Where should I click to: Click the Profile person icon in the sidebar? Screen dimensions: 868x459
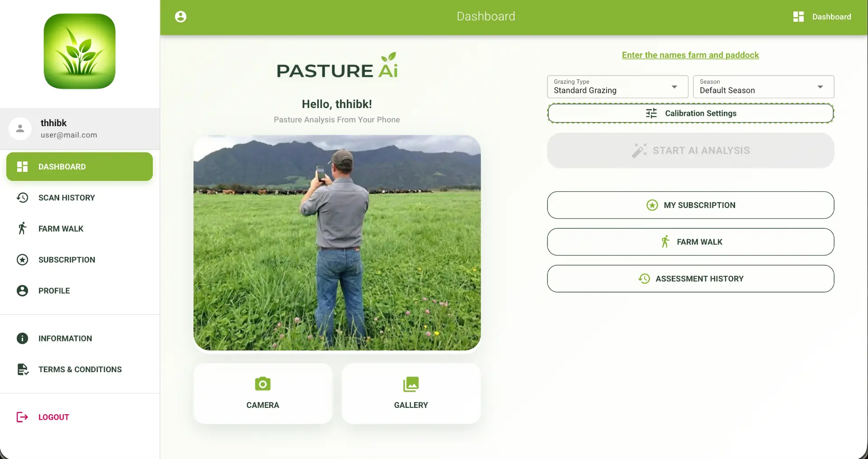pos(22,290)
